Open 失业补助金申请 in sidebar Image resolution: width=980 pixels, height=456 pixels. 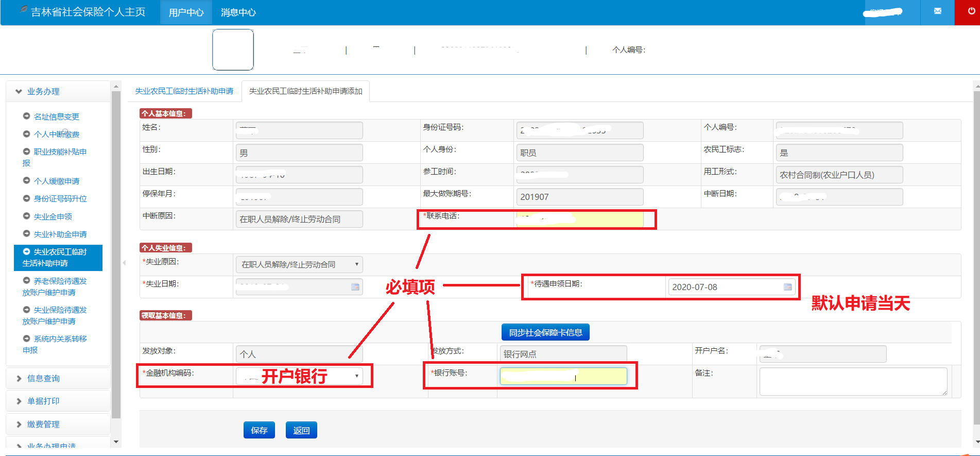(x=60, y=234)
